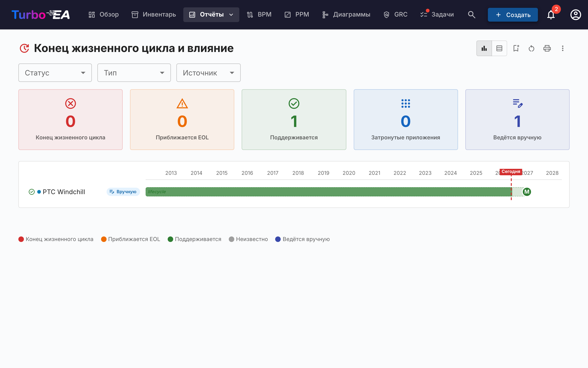
Task: Click the edit-note icon on manual card
Action: (517, 103)
